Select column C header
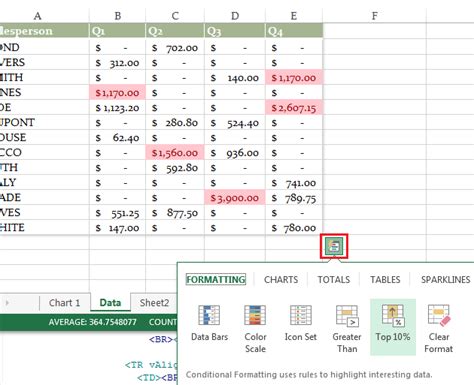 click(x=175, y=16)
